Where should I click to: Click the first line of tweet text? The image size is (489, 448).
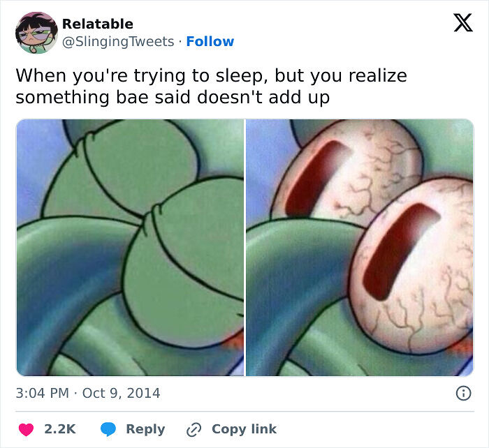click(211, 75)
